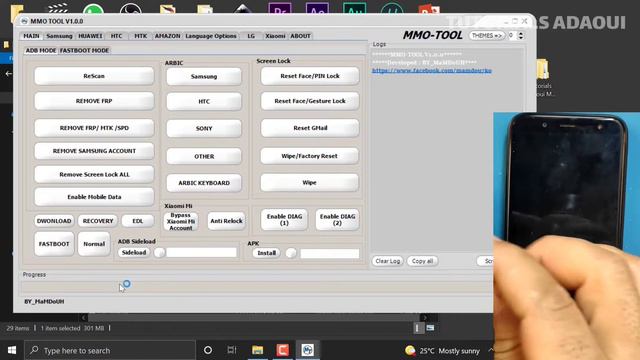This screenshot has width=640, height=360.
Task: Click Normal reboot button
Action: 94,244
